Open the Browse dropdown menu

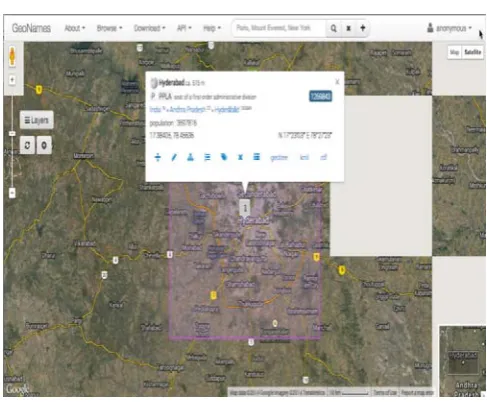[x=109, y=28]
